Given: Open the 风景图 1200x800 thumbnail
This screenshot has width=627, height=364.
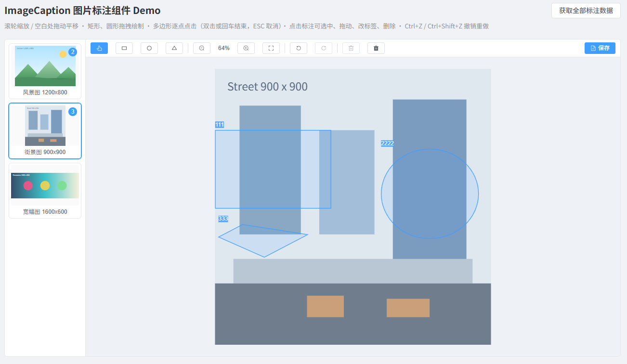Looking at the screenshot, I should pyautogui.click(x=45, y=71).
